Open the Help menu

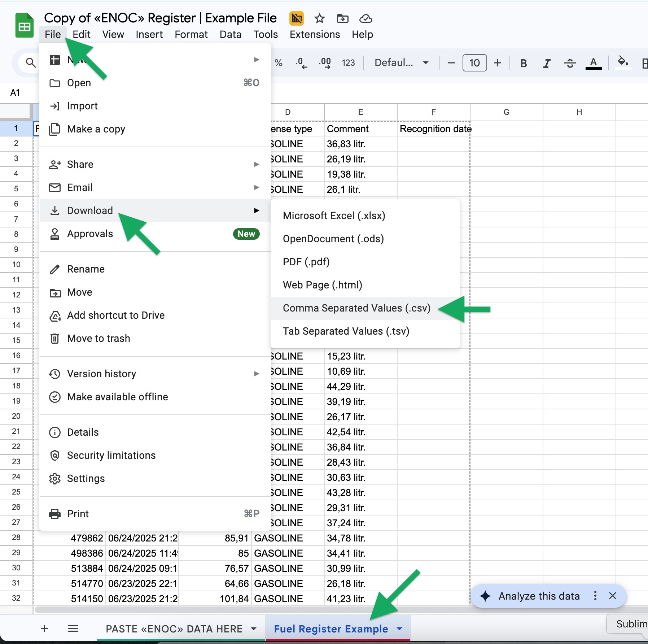[362, 34]
